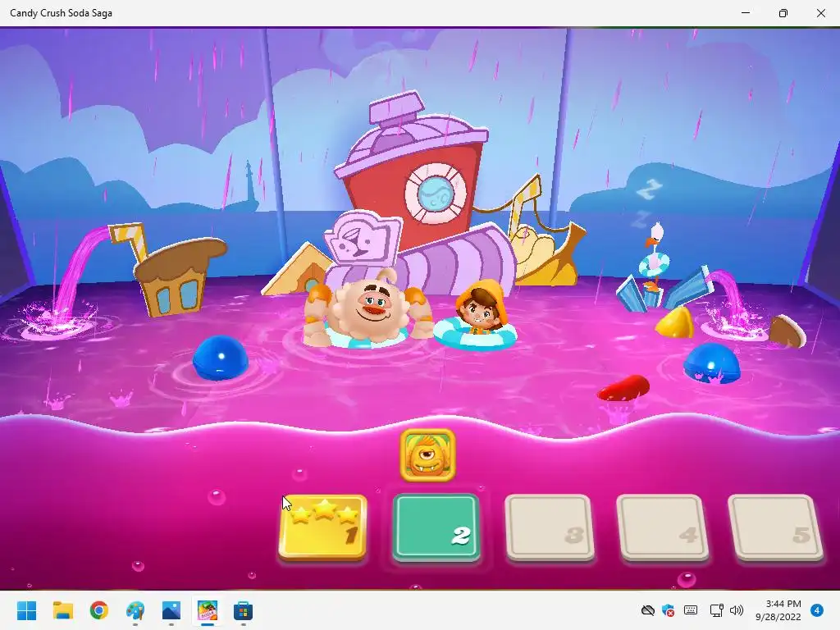Open the Photos app on taskbar
Image resolution: width=840 pixels, height=630 pixels.
coord(171,610)
